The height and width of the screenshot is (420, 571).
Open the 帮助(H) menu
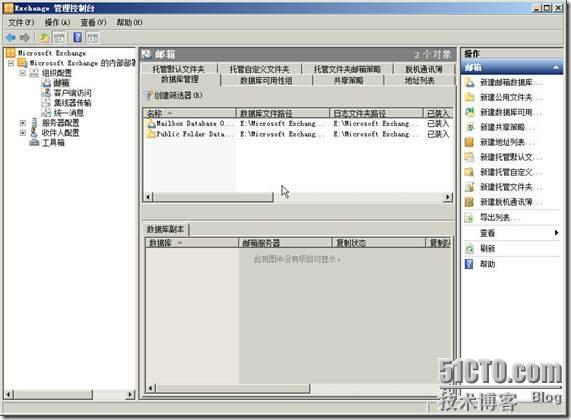click(129, 23)
